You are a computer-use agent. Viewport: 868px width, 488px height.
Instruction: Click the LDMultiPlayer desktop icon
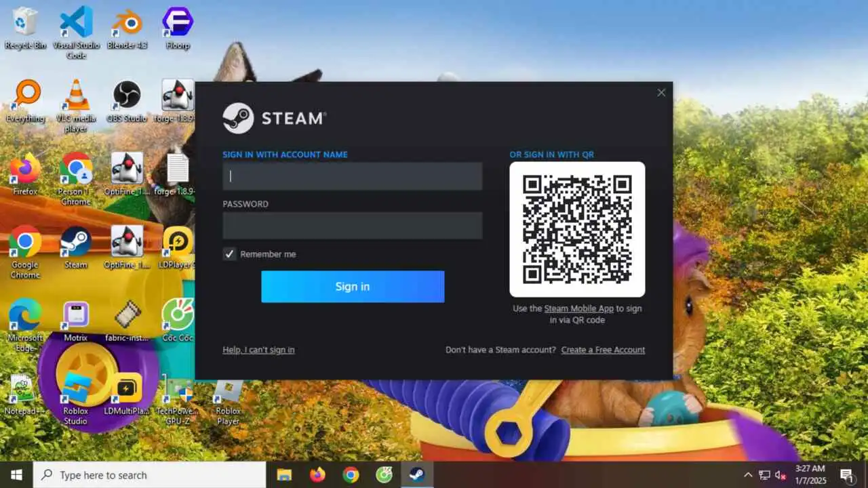click(127, 394)
